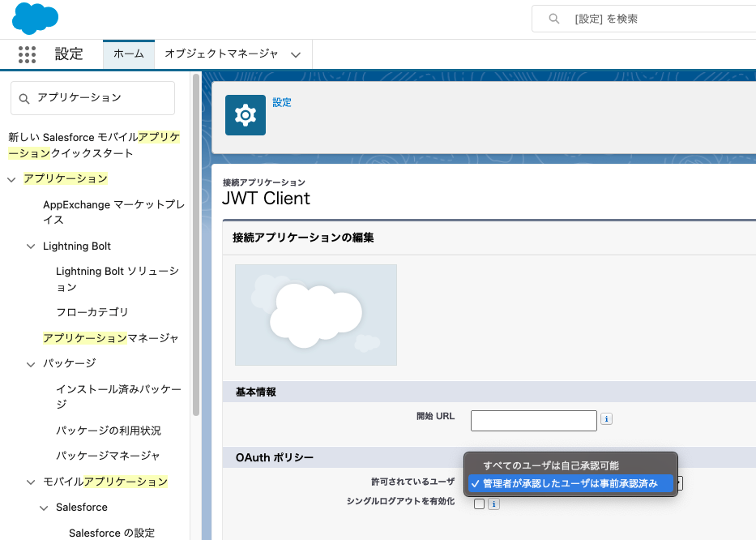Click the magnifier icon in the sidebar quick find
Image resolution: width=756 pixels, height=540 pixels.
[23, 97]
